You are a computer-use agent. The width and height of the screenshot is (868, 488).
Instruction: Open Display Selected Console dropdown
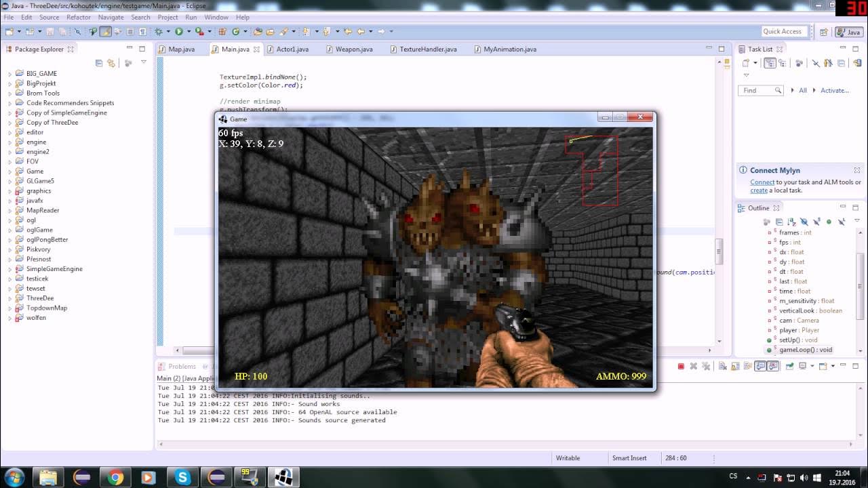(812, 366)
